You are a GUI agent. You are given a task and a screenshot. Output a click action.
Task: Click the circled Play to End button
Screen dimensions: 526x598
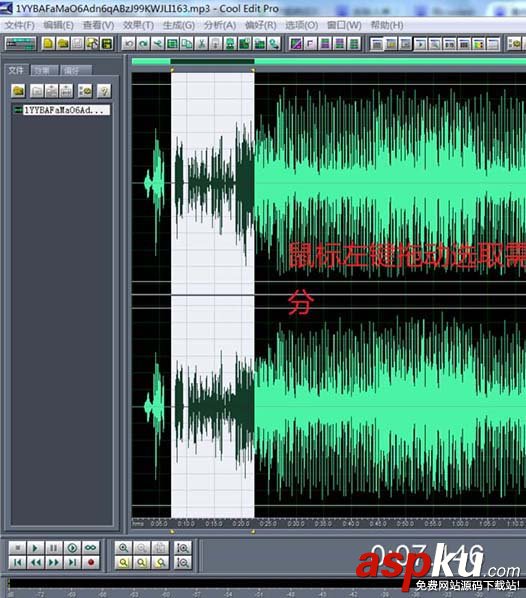(72, 548)
